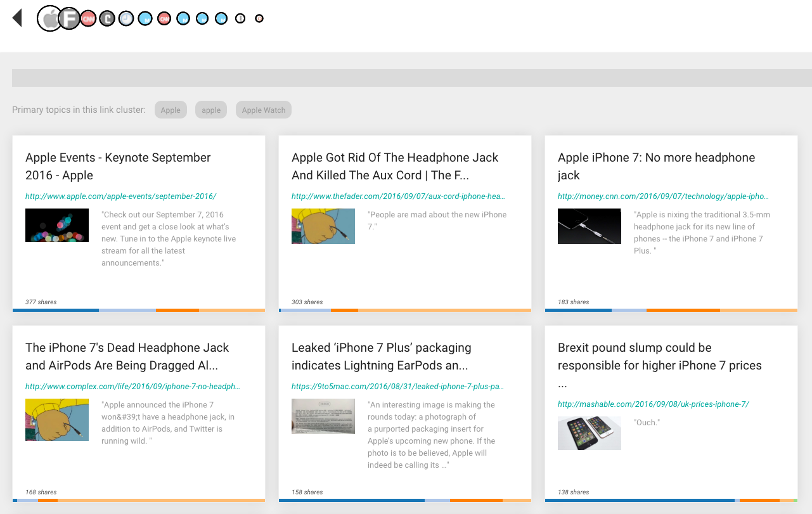Click the 'Apple is nixing the traditional 3.5-mm' excerpt
Screen dimensions: 812x514
[x=702, y=233]
